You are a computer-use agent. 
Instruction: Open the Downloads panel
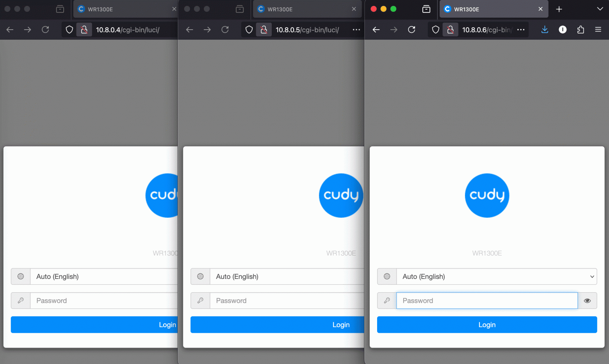(545, 30)
